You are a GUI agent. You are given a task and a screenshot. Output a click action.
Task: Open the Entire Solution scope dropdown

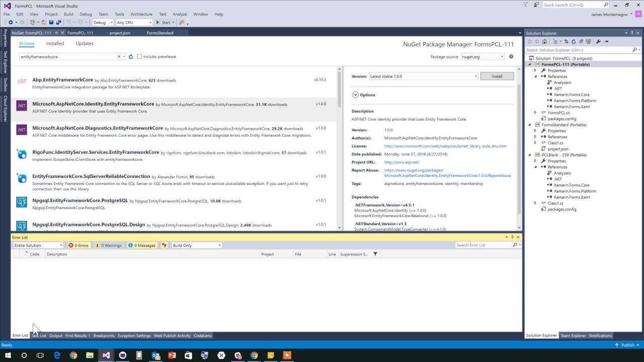(x=38, y=245)
